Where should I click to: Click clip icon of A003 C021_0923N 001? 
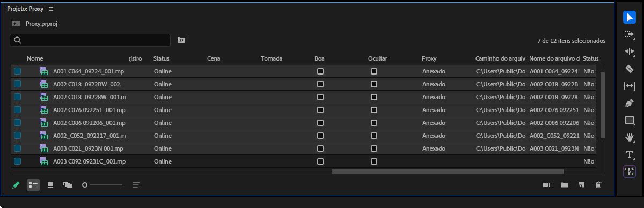pyautogui.click(x=43, y=148)
